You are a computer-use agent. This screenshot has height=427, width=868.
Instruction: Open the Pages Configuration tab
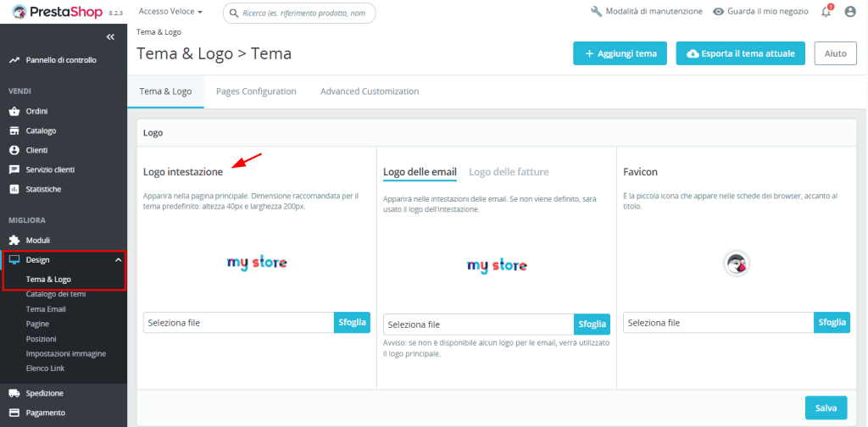(256, 91)
